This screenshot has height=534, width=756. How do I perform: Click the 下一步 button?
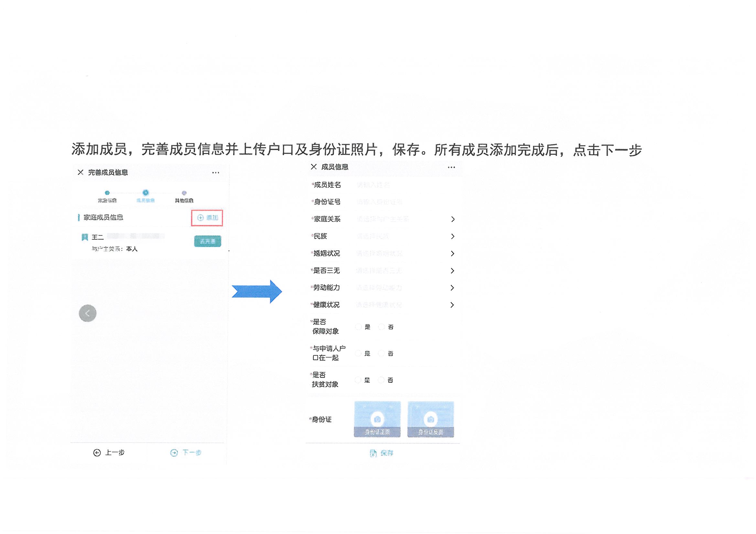[186, 453]
